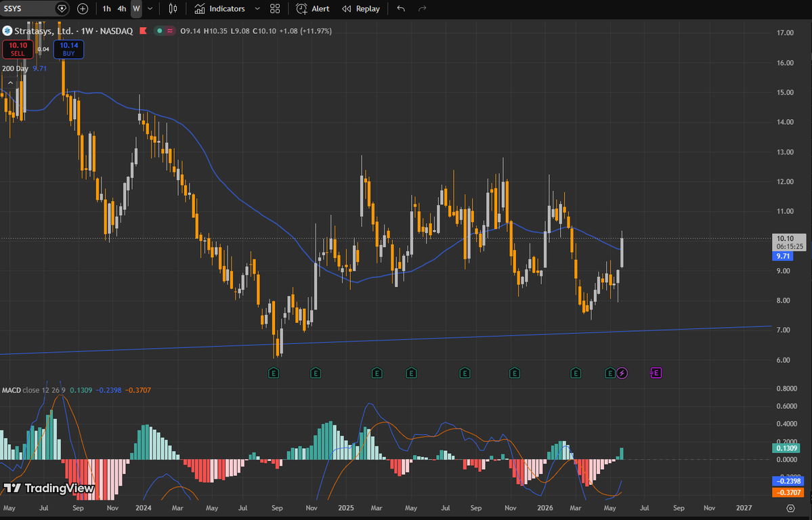Open the candlestick chart type selector
Viewport: 812px width, 520px height.
(x=173, y=9)
